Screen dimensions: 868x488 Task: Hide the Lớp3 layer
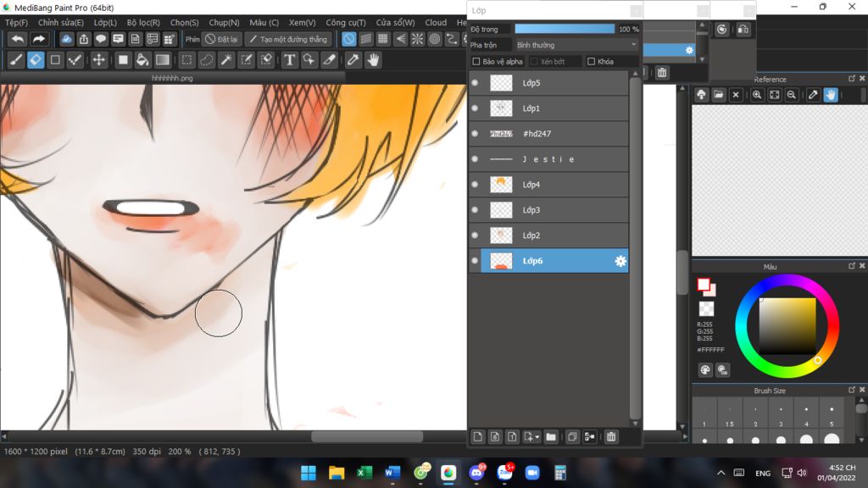click(475, 210)
